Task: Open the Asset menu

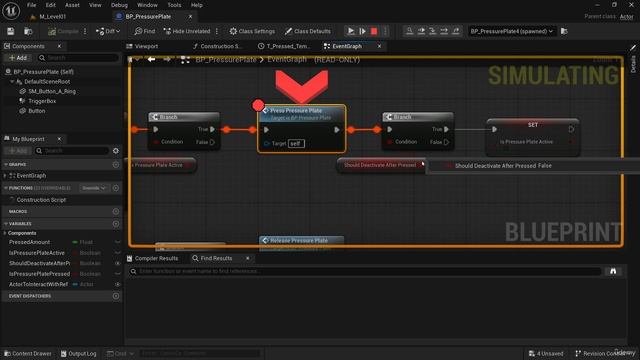Action: tap(72, 5)
